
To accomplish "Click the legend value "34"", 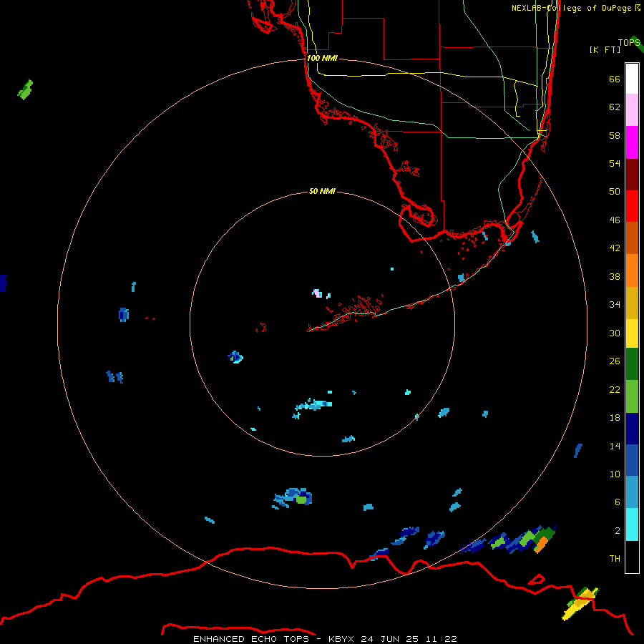I will coord(615,304).
